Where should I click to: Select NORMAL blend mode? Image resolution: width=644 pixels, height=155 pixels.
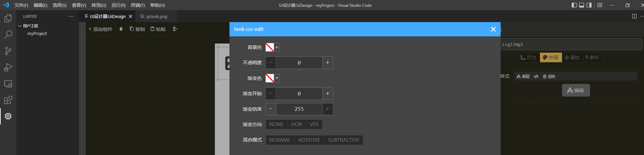coord(280,140)
